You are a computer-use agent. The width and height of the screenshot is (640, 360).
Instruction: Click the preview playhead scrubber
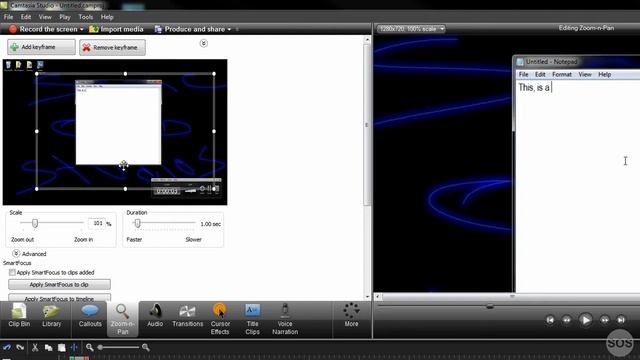(490, 306)
